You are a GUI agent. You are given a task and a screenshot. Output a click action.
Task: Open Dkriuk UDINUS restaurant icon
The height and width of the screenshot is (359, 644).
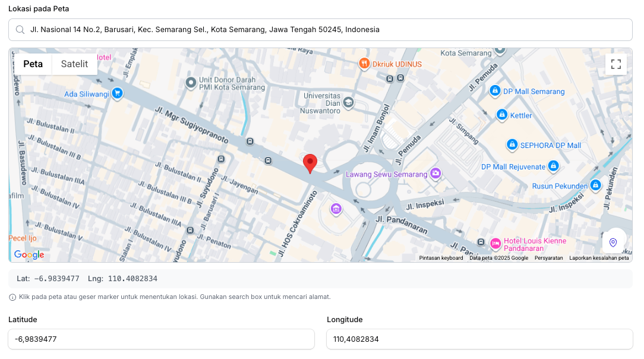pos(364,64)
